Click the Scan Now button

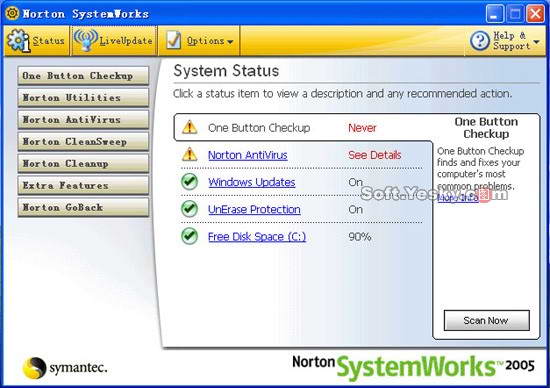click(487, 320)
